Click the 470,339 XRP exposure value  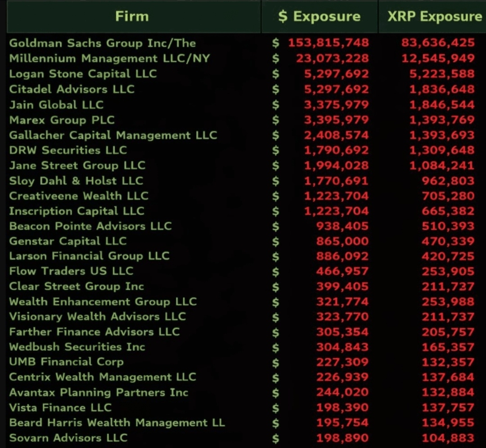pyautogui.click(x=448, y=241)
